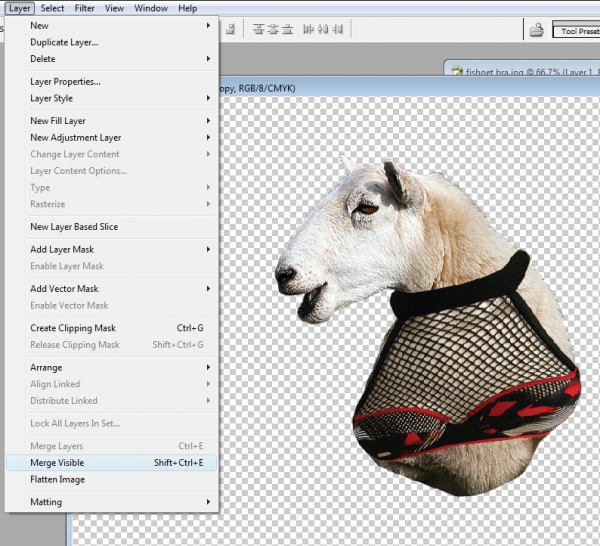Viewport: 600px width, 546px height.
Task: Click greyed Release Clipping Mask item
Action: tap(112, 345)
